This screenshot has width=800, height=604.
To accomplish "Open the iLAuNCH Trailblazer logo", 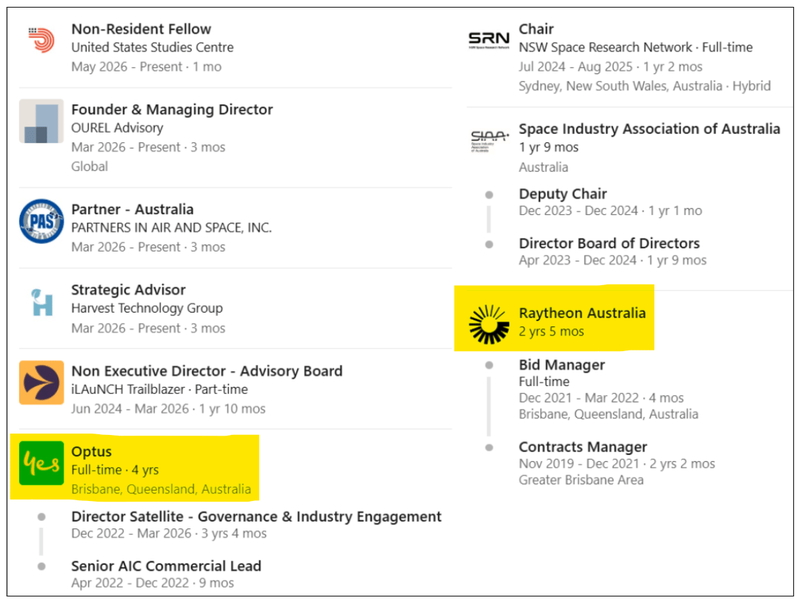I will [x=41, y=383].
